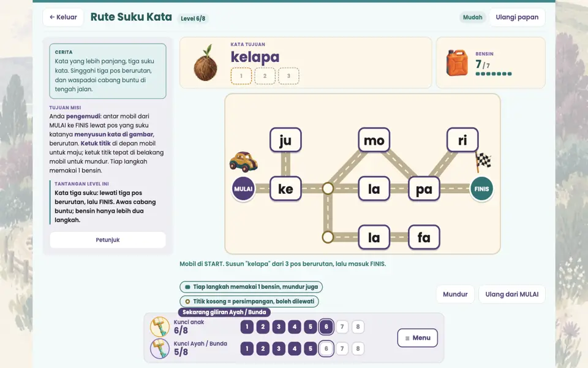Select level 5 in Kunci anak row

point(310,327)
